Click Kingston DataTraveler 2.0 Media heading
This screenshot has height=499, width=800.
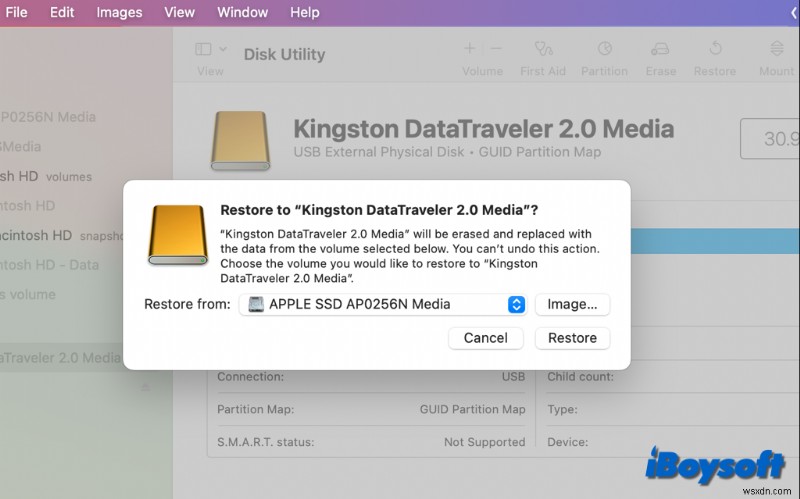click(483, 129)
